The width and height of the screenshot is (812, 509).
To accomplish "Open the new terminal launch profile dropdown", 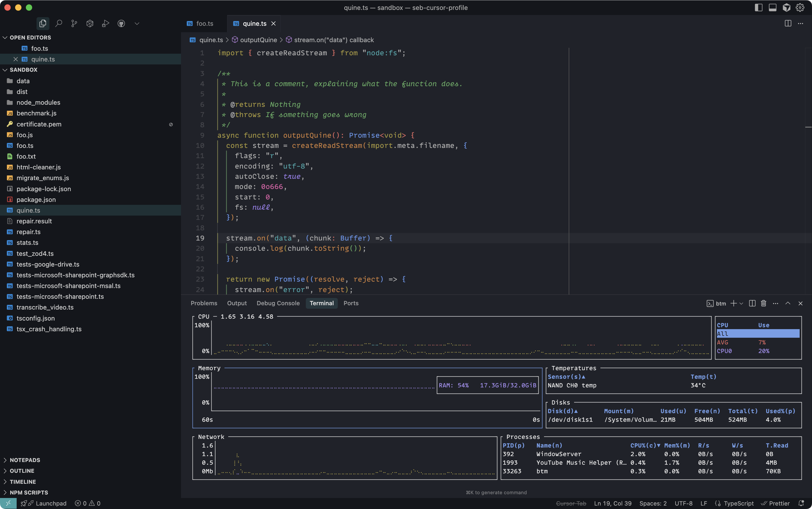I will tap(741, 303).
